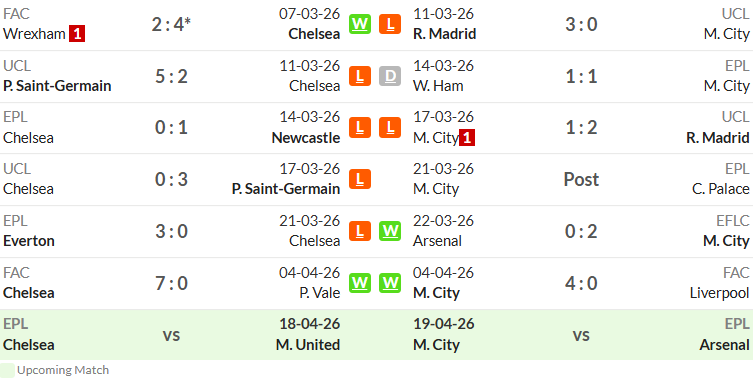Click the Newcastle team name
This screenshot has width=753, height=385.
pos(306,138)
